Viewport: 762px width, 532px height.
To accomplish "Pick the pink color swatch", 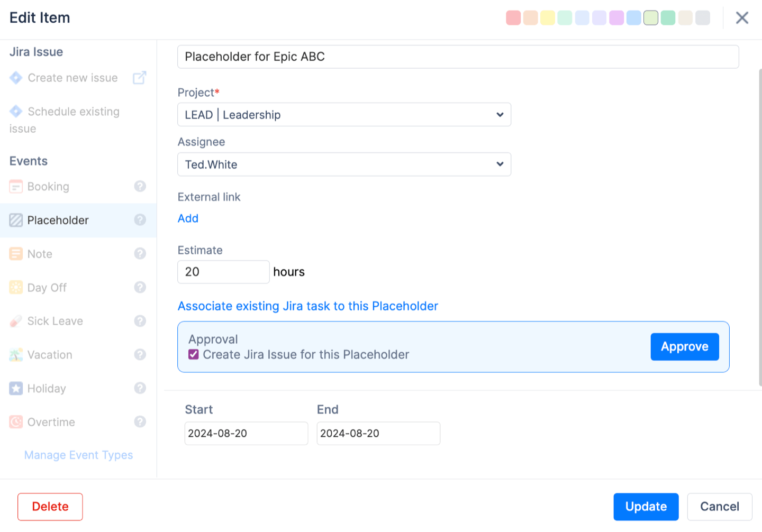I will (x=513, y=18).
